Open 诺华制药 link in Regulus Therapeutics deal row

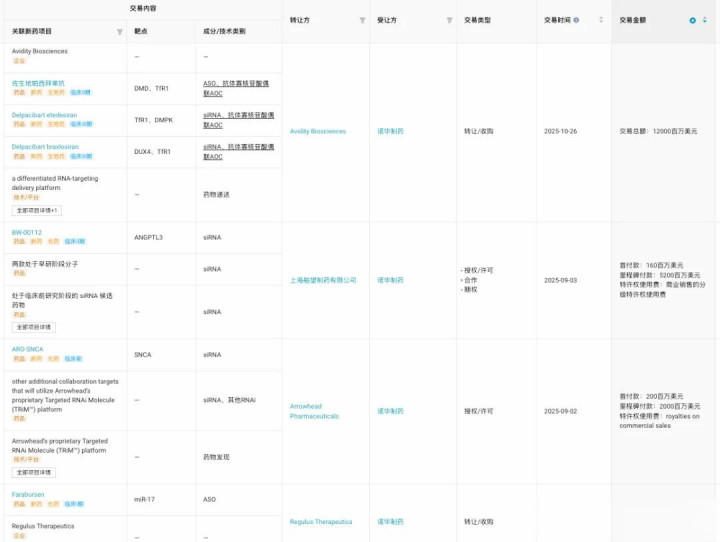coord(390,522)
